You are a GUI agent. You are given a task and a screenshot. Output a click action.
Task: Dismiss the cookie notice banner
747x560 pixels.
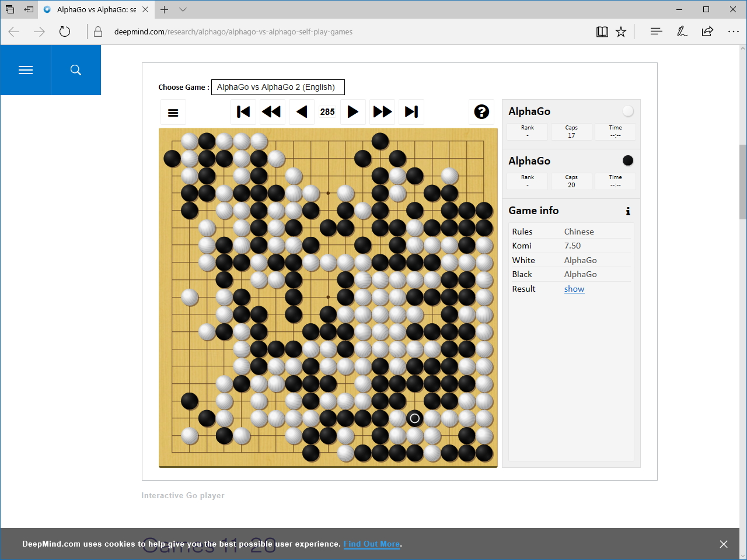724,544
